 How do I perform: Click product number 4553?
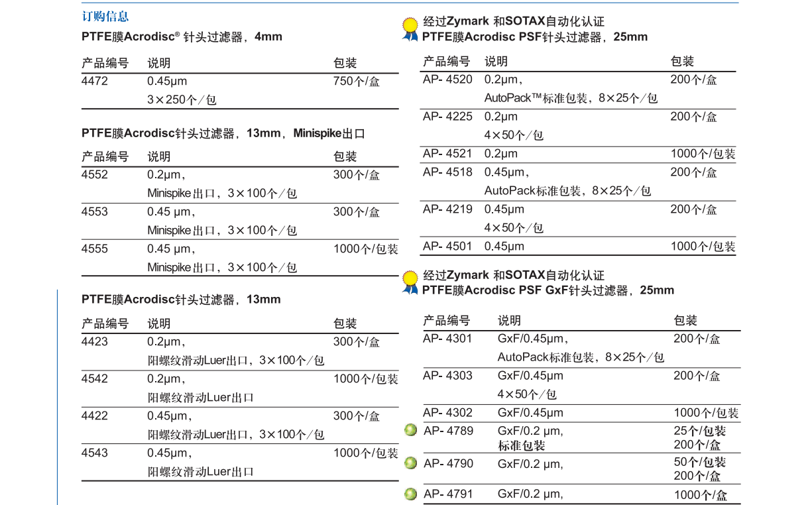[x=95, y=212]
